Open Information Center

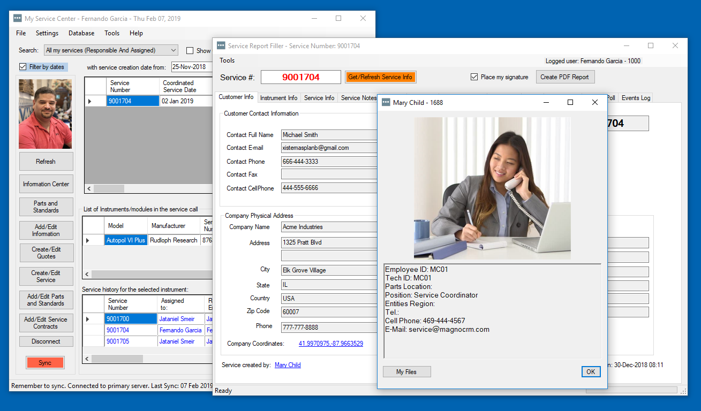[x=46, y=184]
